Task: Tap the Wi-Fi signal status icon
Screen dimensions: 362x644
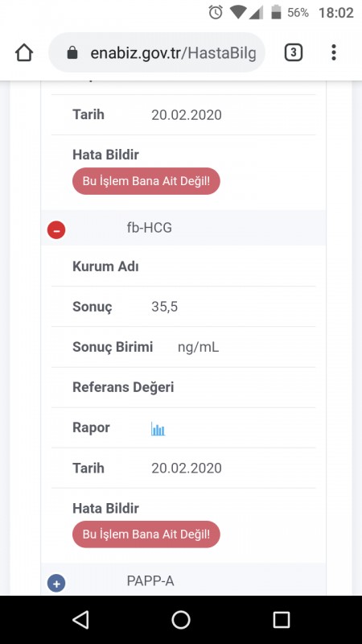Action: pos(237,12)
